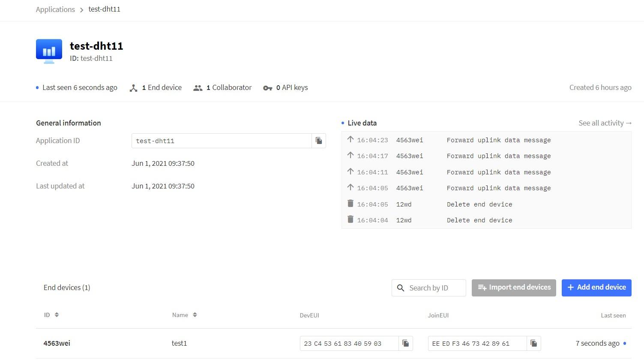Open the Applications breadcrumb link
Viewport: 644px width, 362px height.
click(x=55, y=9)
